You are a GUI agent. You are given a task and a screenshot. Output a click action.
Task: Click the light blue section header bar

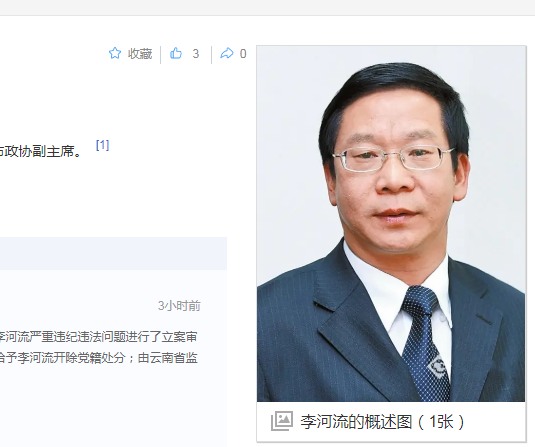point(113,253)
